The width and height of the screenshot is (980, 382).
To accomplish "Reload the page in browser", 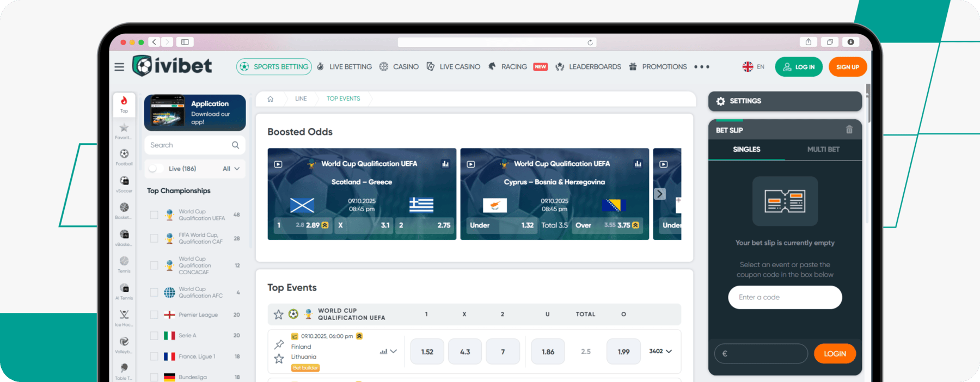I will 590,42.
